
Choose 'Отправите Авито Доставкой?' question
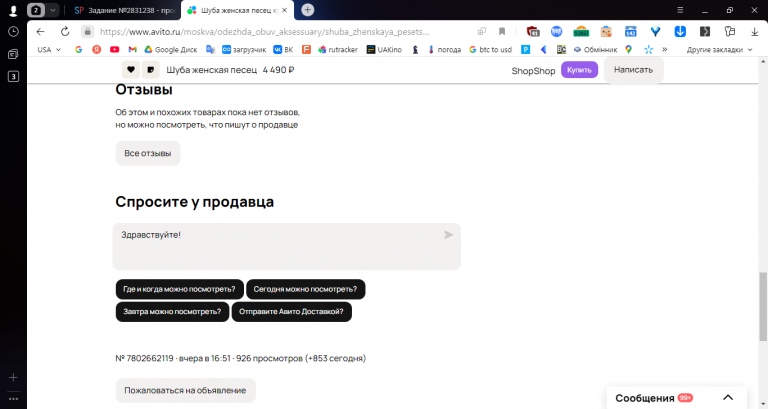[291, 312]
